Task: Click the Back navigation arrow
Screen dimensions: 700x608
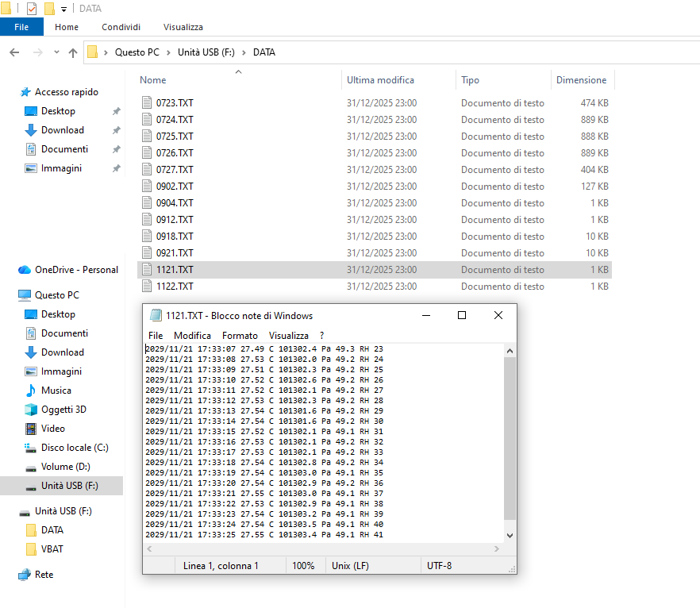Action: pyautogui.click(x=14, y=52)
